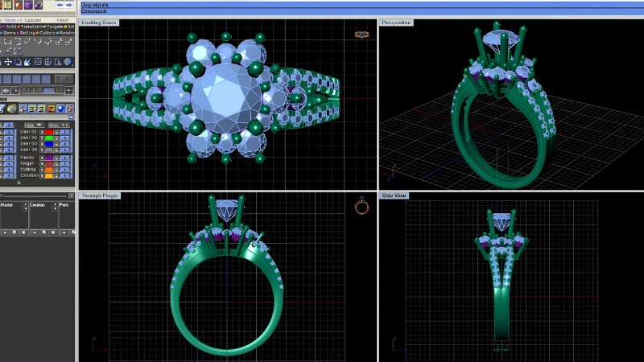Click the orange figure icon in bottom toolbar
Image resolution: width=644 pixels, height=362 pixels.
coord(70,109)
